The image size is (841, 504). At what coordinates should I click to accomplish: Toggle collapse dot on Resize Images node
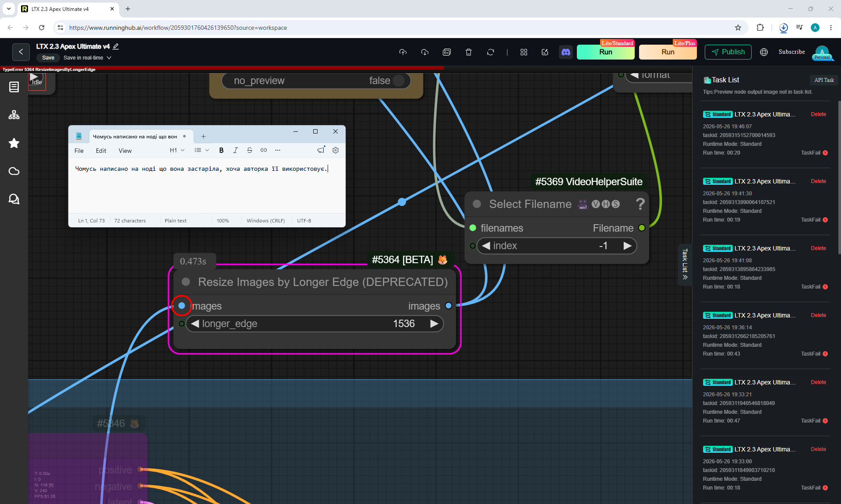click(x=186, y=282)
